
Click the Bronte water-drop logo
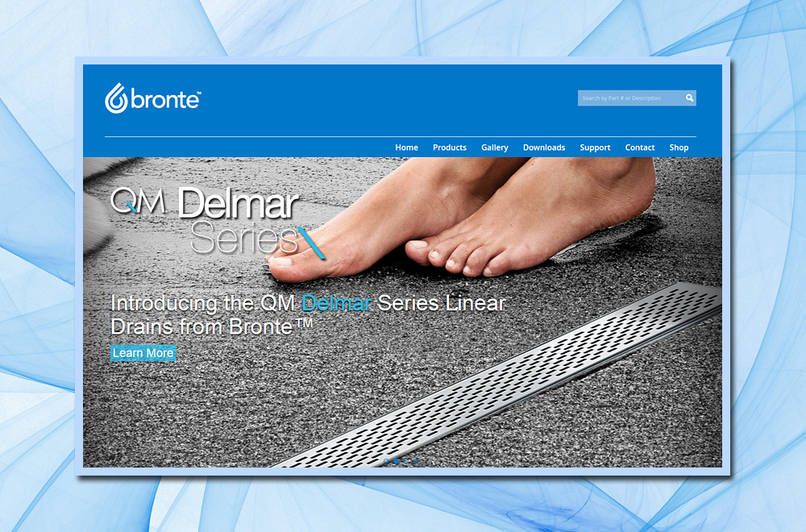[x=115, y=98]
